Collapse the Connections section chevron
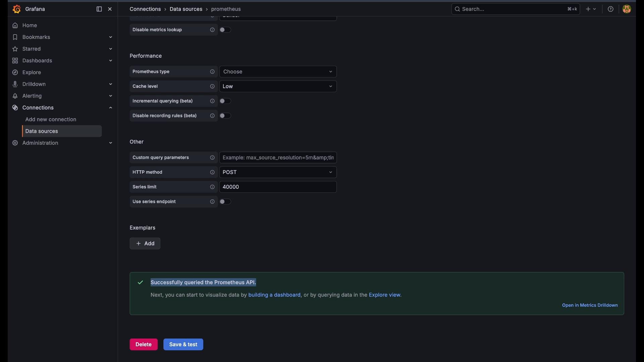 click(x=111, y=108)
